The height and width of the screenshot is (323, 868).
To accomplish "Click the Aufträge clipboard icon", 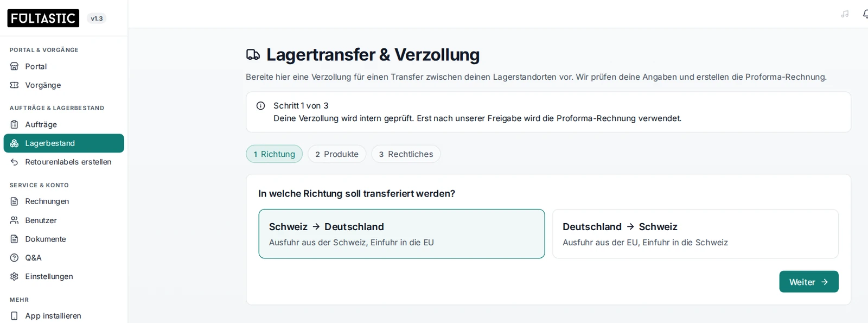I will (x=15, y=124).
